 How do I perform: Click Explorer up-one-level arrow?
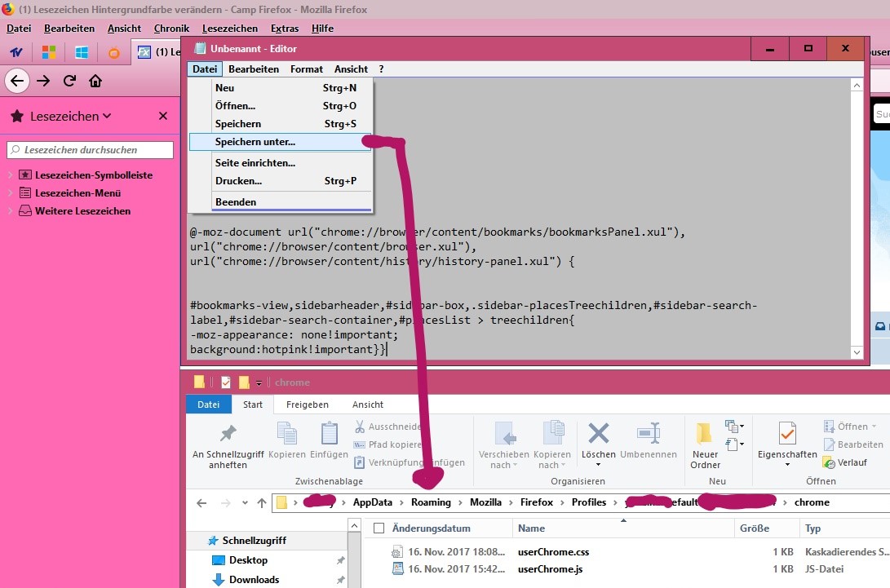(262, 503)
